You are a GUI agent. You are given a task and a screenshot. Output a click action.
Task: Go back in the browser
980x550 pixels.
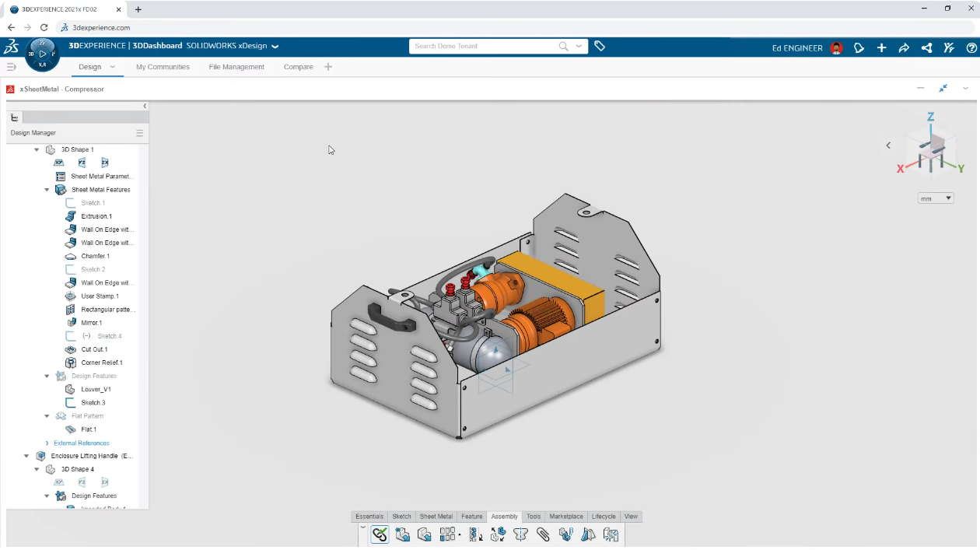click(x=12, y=27)
